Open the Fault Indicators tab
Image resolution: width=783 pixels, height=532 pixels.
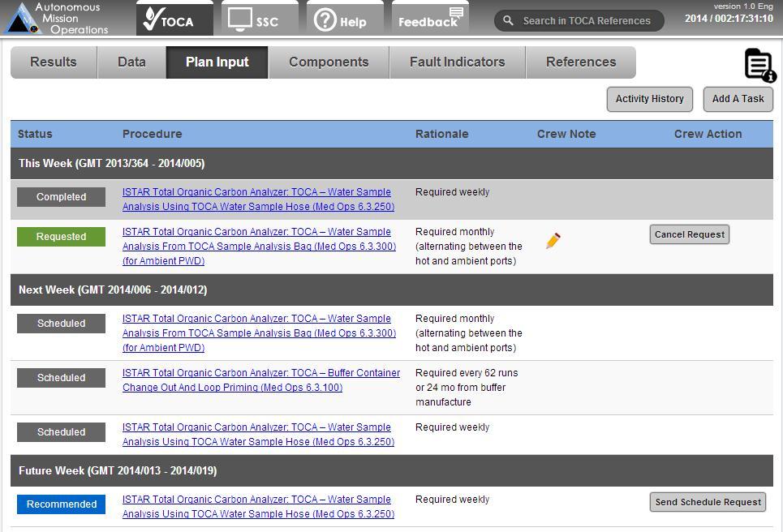pyautogui.click(x=458, y=62)
